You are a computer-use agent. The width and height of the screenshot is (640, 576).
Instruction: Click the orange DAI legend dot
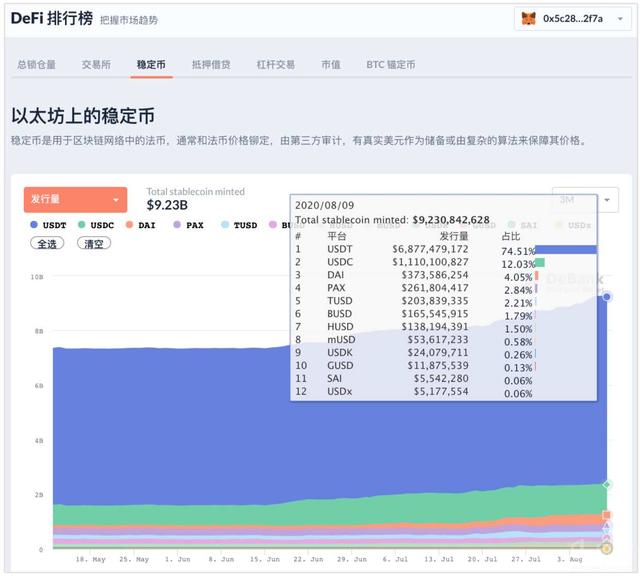coord(129,225)
